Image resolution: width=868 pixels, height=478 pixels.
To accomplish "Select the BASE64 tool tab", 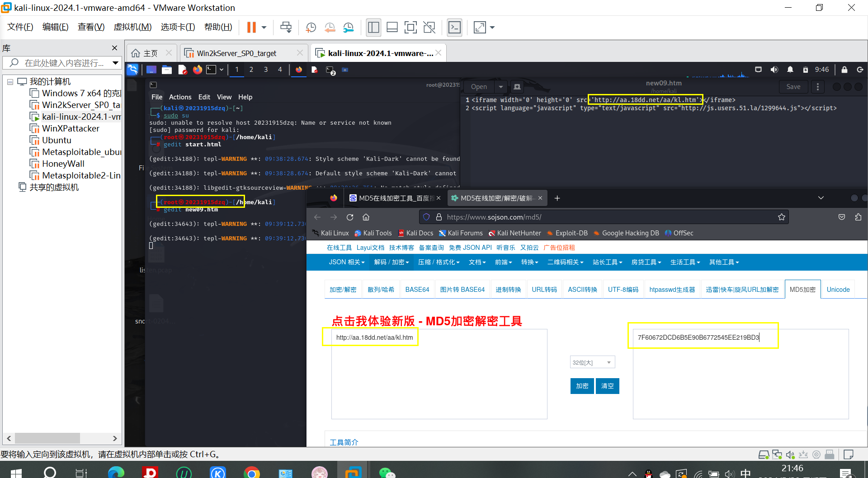I will point(417,290).
